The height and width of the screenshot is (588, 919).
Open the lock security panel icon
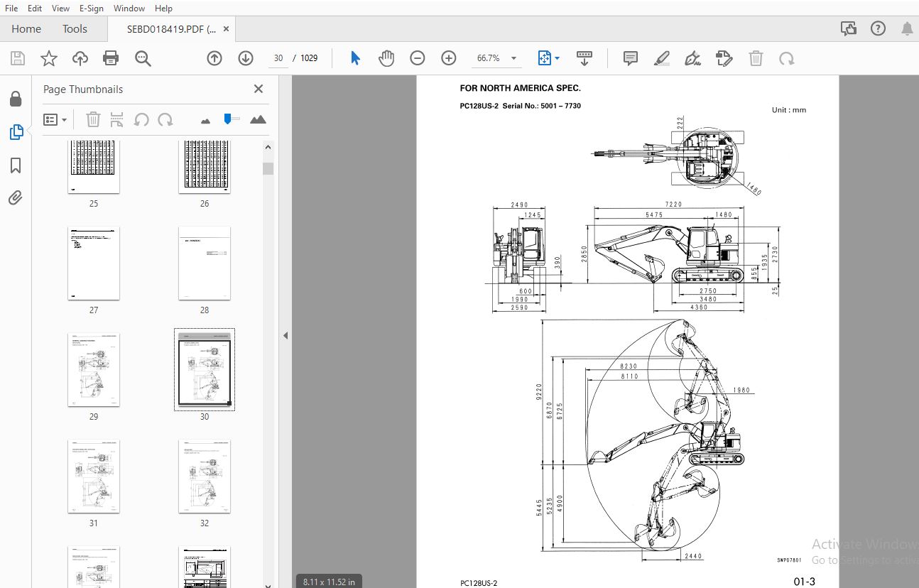click(x=16, y=99)
